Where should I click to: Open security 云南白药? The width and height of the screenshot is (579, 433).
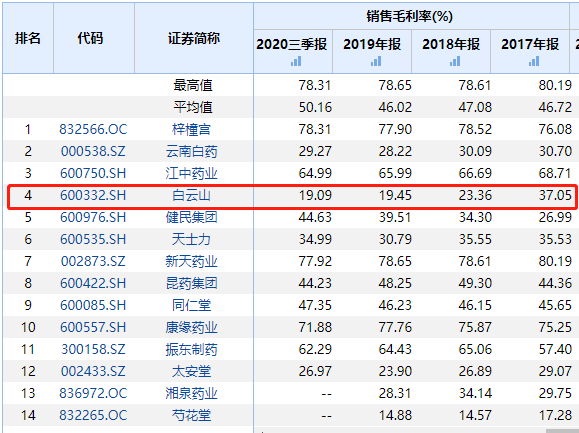[192, 151]
